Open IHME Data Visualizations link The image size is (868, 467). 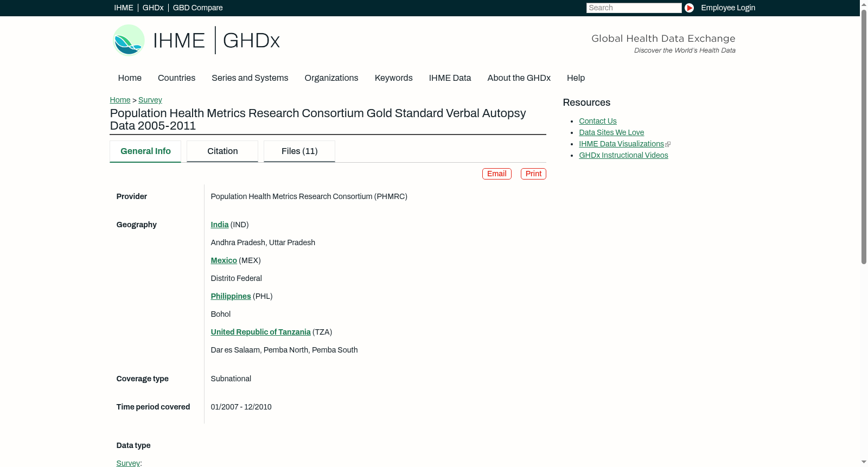(x=621, y=144)
